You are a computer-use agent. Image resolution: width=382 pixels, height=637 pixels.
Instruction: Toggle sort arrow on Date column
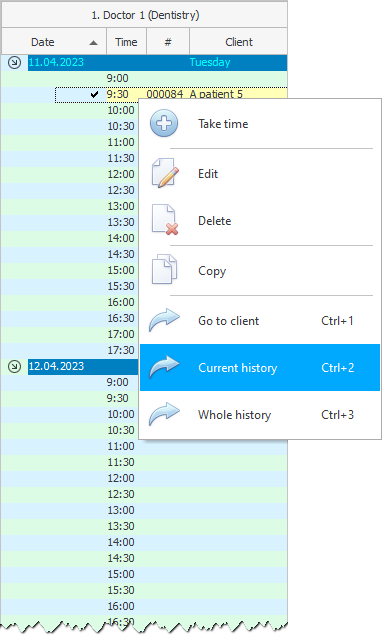point(93,43)
